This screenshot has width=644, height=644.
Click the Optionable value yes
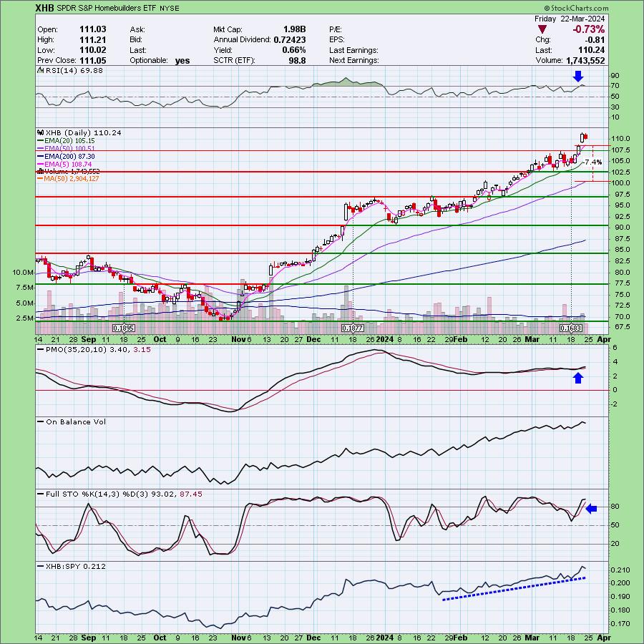pos(182,61)
